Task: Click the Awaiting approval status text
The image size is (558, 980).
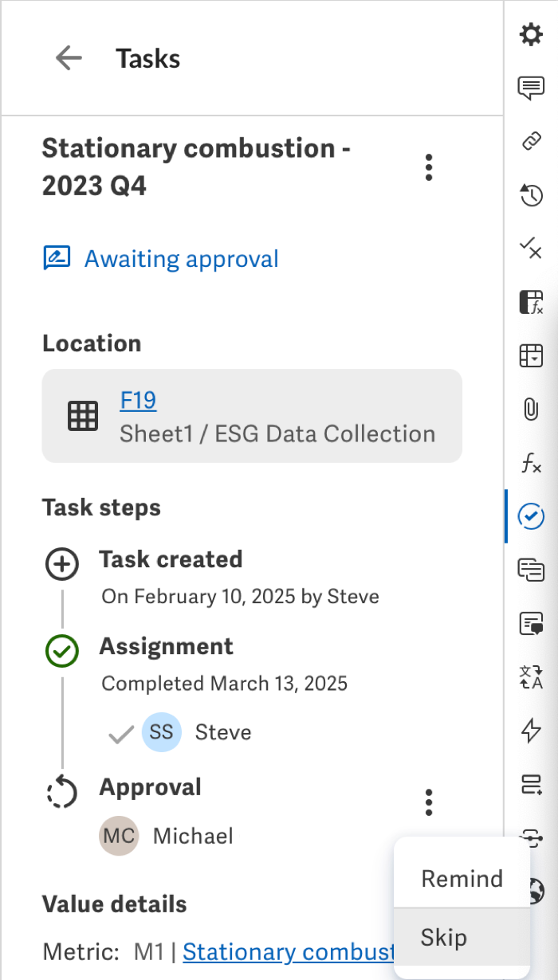Action: click(x=182, y=259)
